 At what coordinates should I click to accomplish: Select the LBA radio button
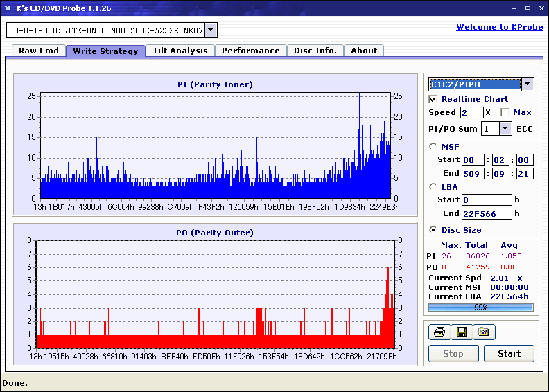coord(433,186)
